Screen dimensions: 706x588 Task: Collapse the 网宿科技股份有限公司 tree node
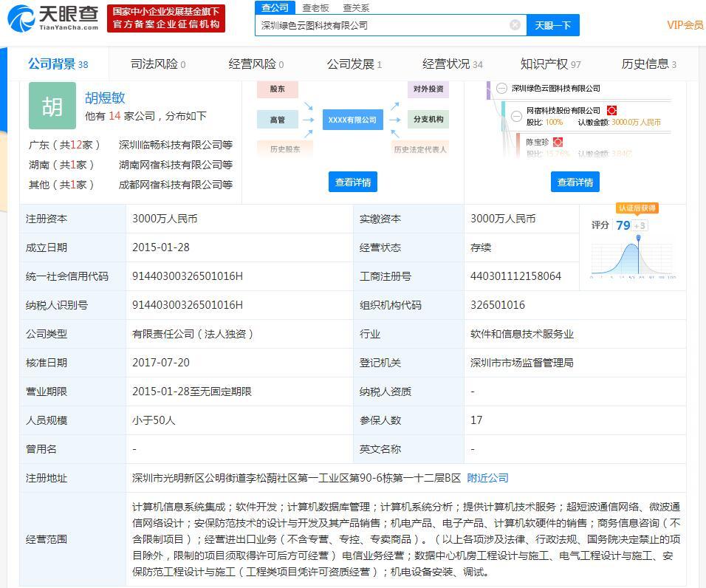tap(516, 117)
